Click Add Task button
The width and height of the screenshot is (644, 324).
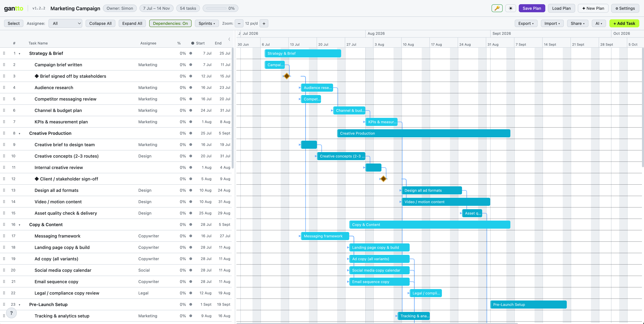pyautogui.click(x=624, y=24)
